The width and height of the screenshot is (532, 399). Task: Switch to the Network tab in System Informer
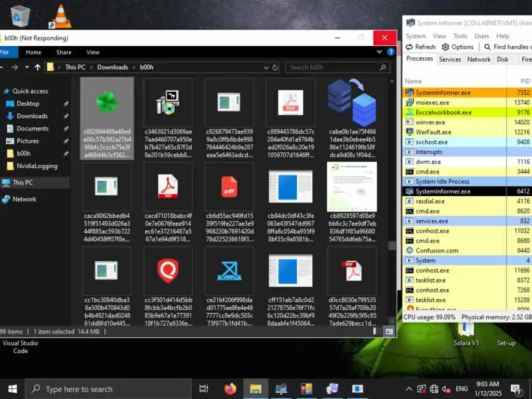click(478, 59)
